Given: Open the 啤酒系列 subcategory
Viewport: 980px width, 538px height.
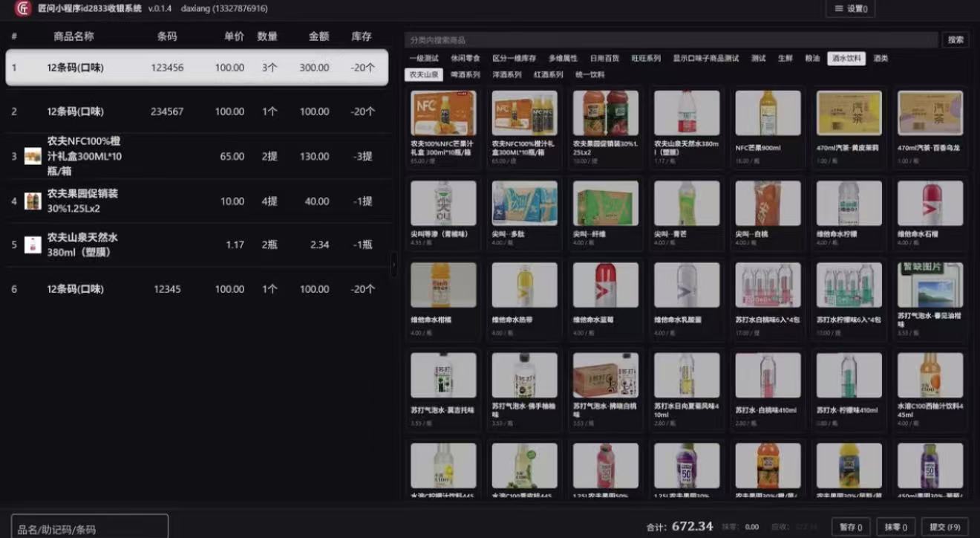Looking at the screenshot, I should [x=465, y=75].
